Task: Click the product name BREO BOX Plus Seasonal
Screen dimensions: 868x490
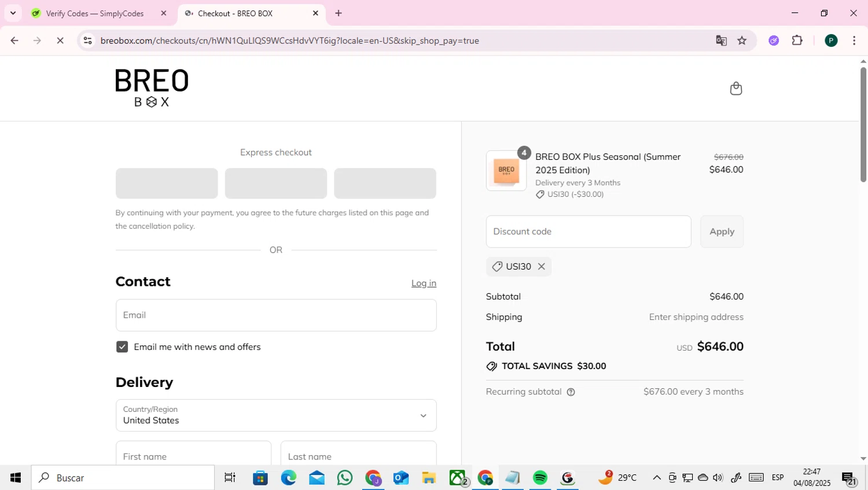Action: [x=608, y=163]
